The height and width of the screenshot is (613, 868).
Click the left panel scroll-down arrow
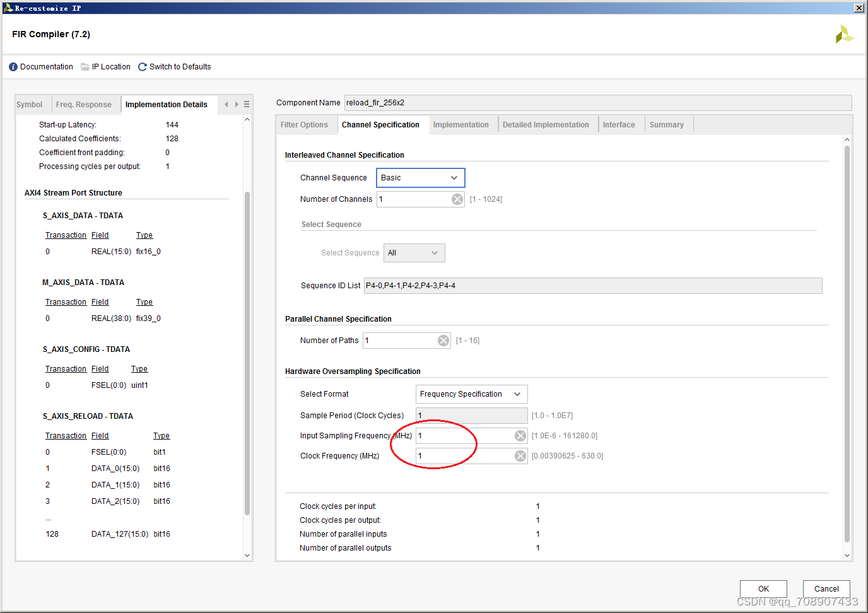point(247,556)
